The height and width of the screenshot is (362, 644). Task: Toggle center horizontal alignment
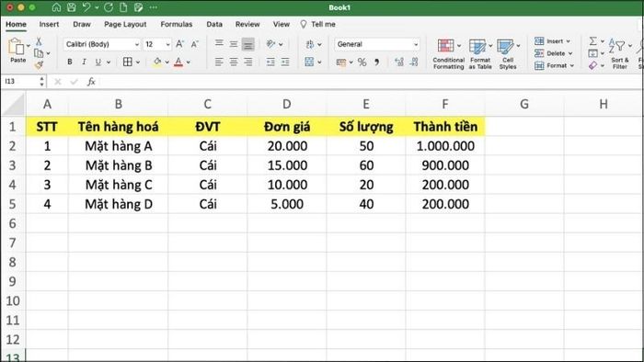coord(234,62)
